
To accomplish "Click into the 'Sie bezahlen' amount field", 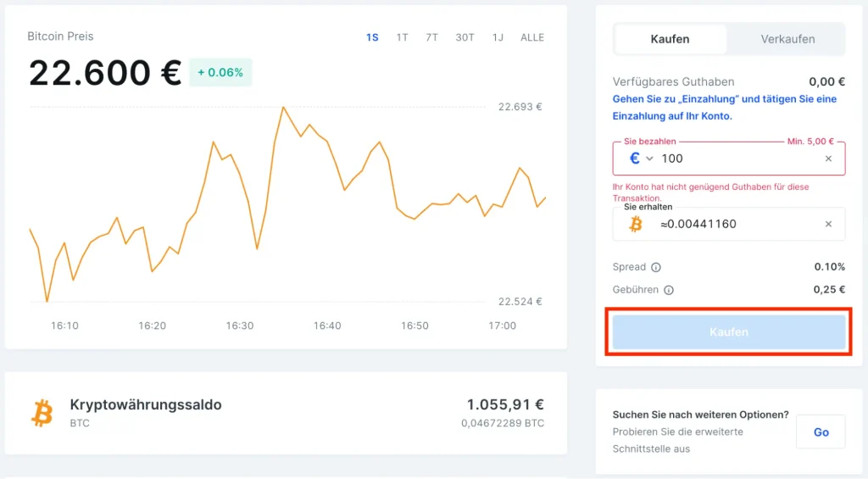I will tap(737, 159).
